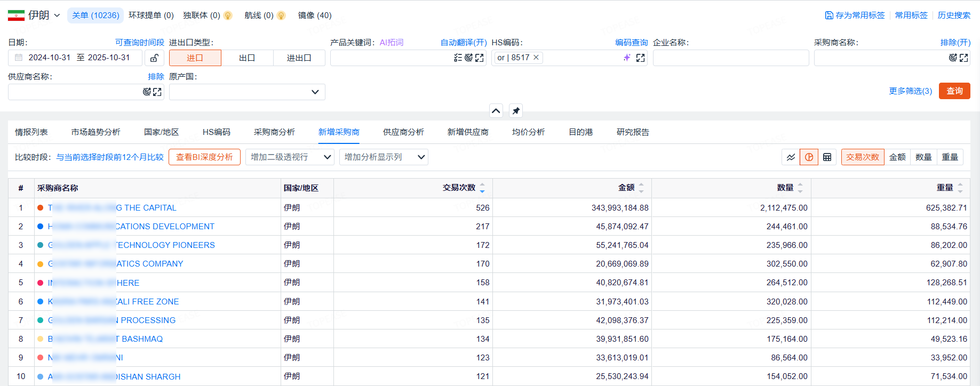Click the orange dot beside row 1 buyer

41,208
